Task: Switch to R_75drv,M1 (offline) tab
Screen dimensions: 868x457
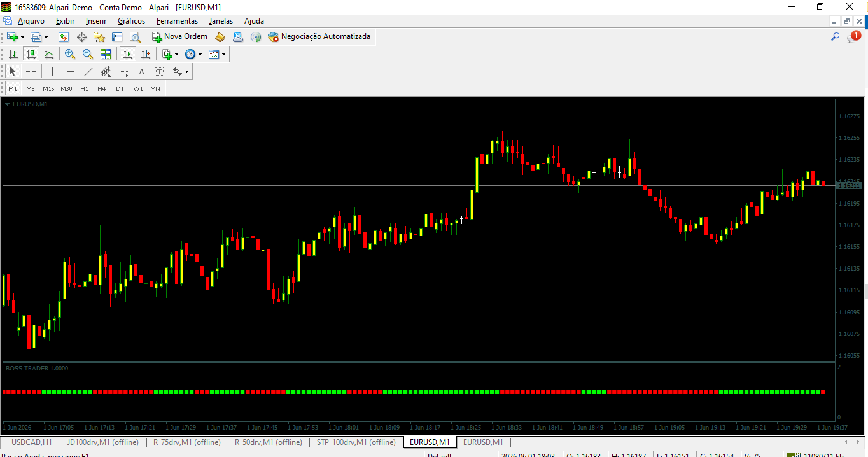Action: point(186,442)
